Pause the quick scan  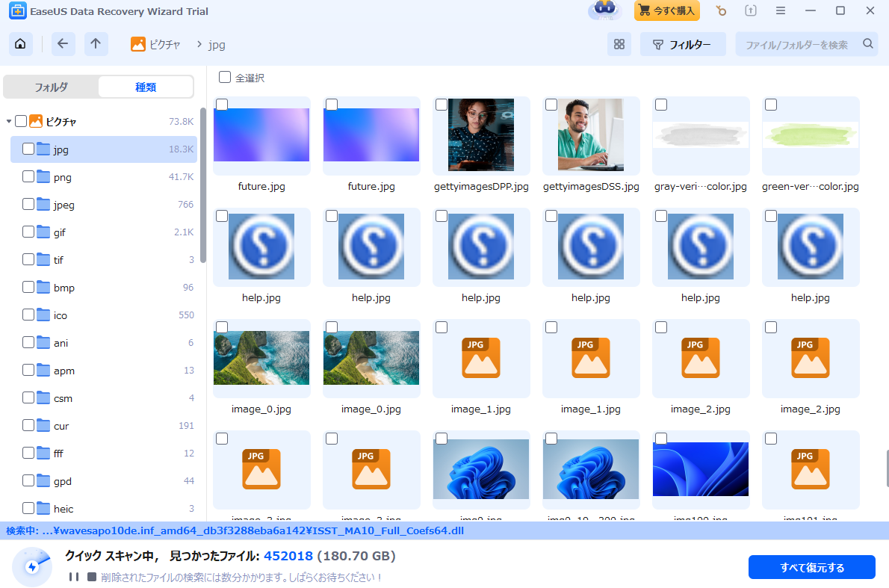pos(74,577)
